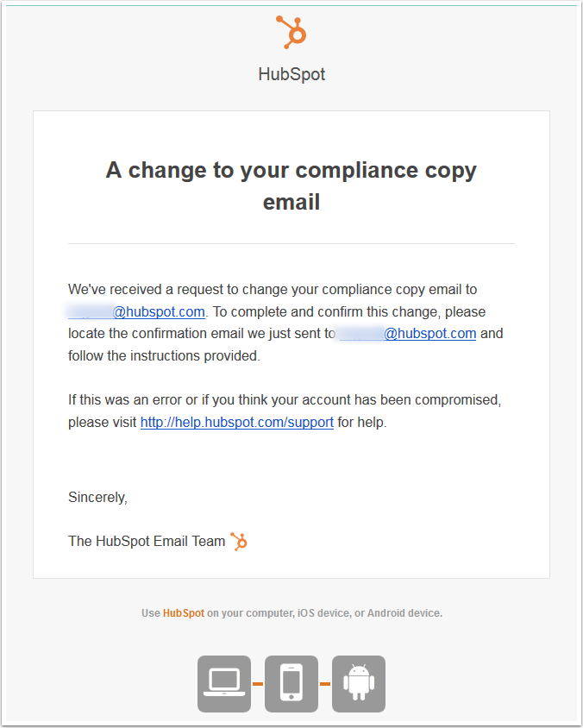Open the first blurred @hubspot.com email link
The height and width of the screenshot is (728, 583).
point(136,311)
